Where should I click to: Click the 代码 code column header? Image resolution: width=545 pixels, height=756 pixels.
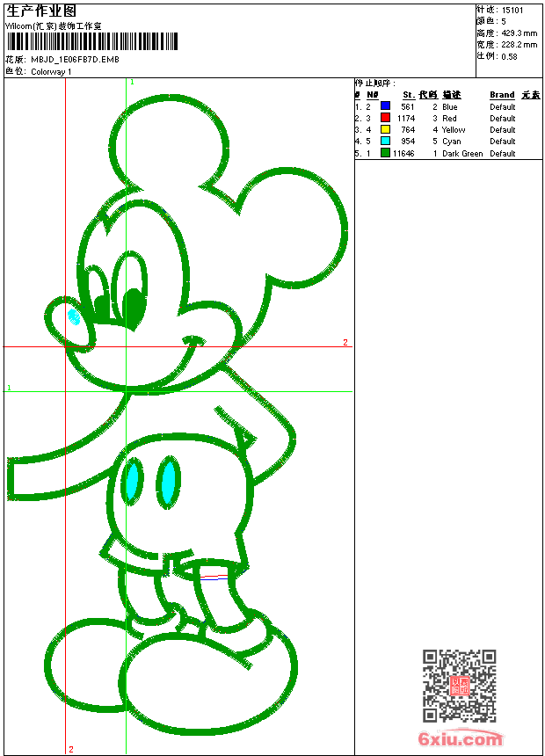[428, 95]
